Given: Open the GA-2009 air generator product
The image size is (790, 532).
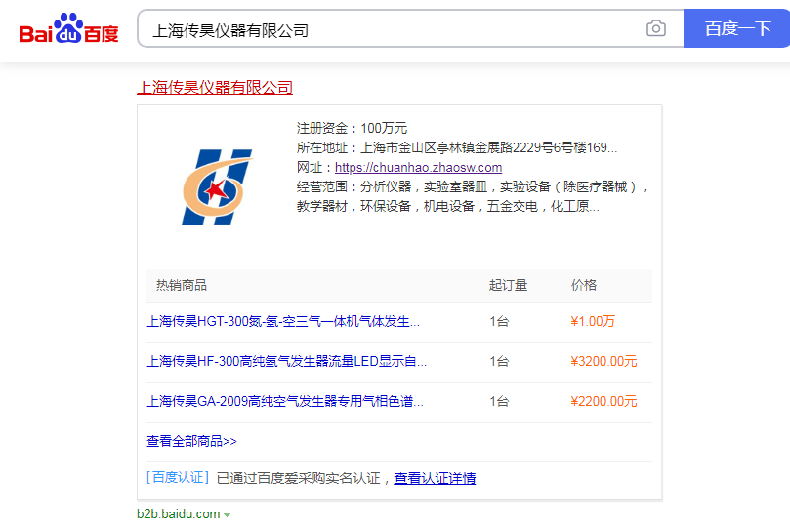Looking at the screenshot, I should [285, 401].
